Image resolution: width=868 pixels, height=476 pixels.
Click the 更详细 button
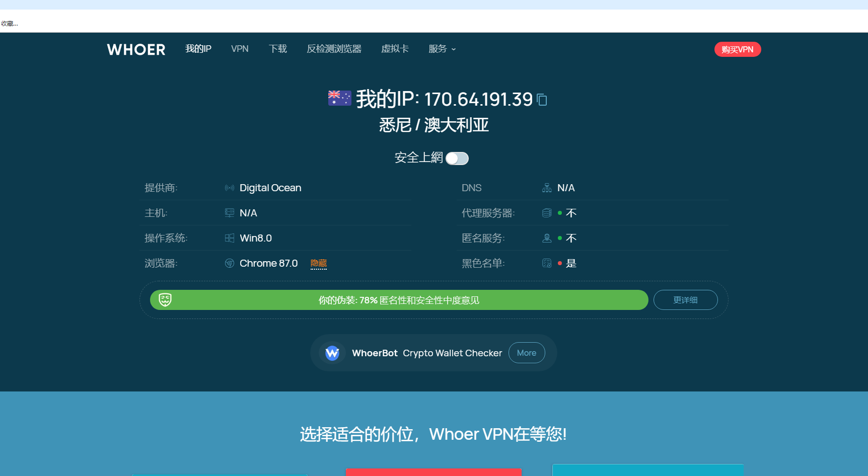[x=686, y=300]
